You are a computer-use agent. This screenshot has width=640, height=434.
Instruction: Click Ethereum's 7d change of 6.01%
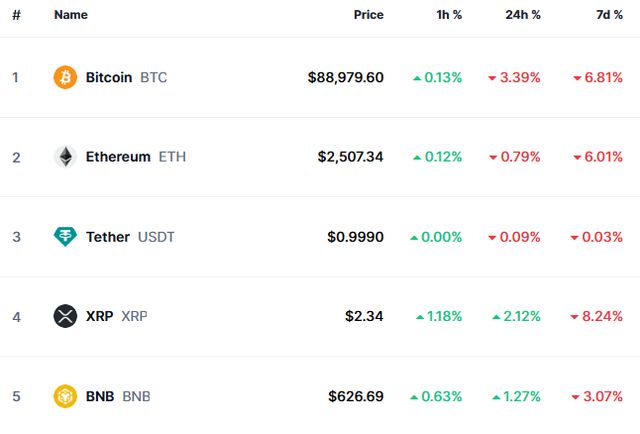click(x=603, y=157)
